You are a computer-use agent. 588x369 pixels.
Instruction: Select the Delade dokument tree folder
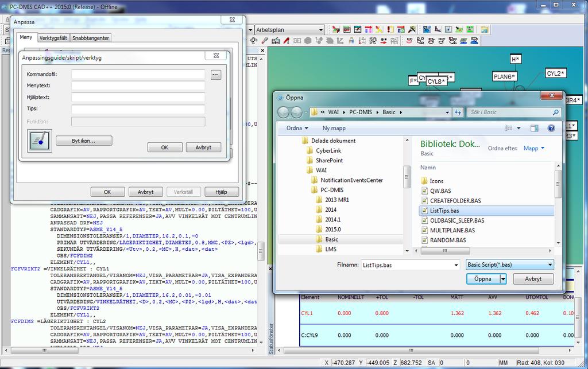(333, 141)
